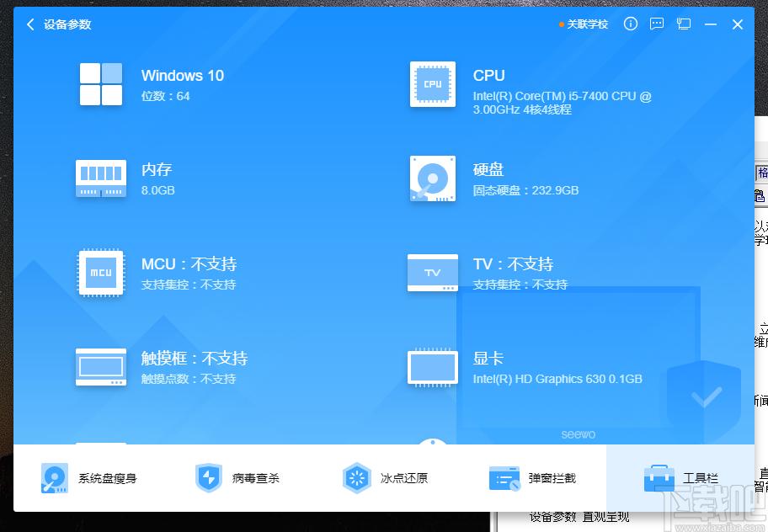
Task: Select the 工具栏 label
Action: (x=701, y=478)
